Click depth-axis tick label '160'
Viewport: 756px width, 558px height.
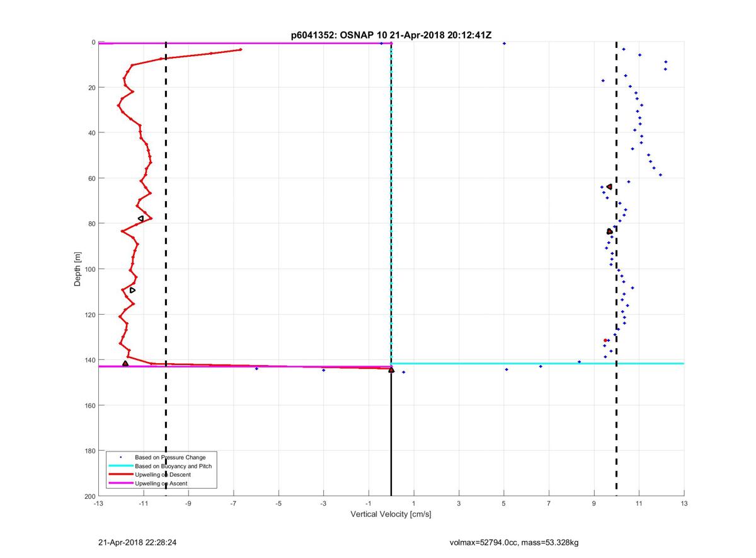[x=89, y=405]
